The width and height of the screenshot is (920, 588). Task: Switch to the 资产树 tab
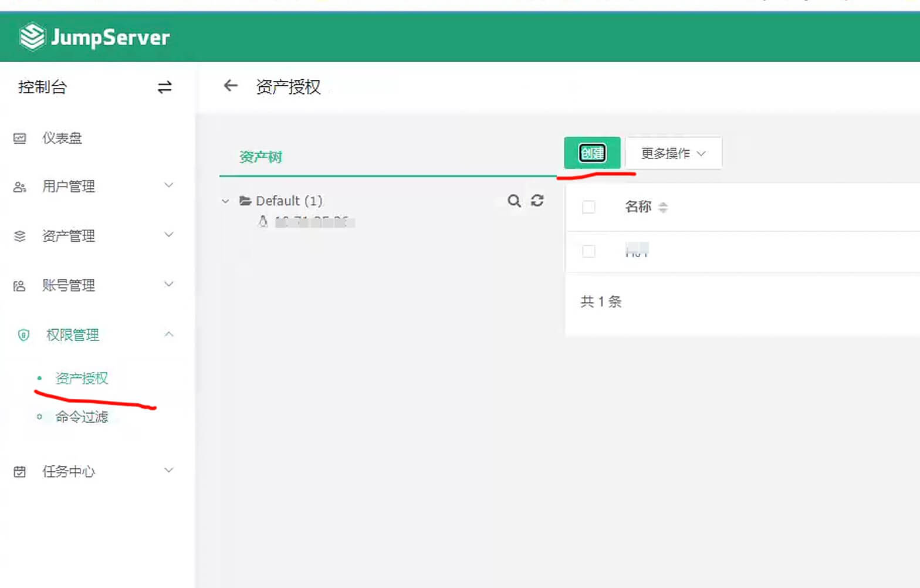[261, 157]
